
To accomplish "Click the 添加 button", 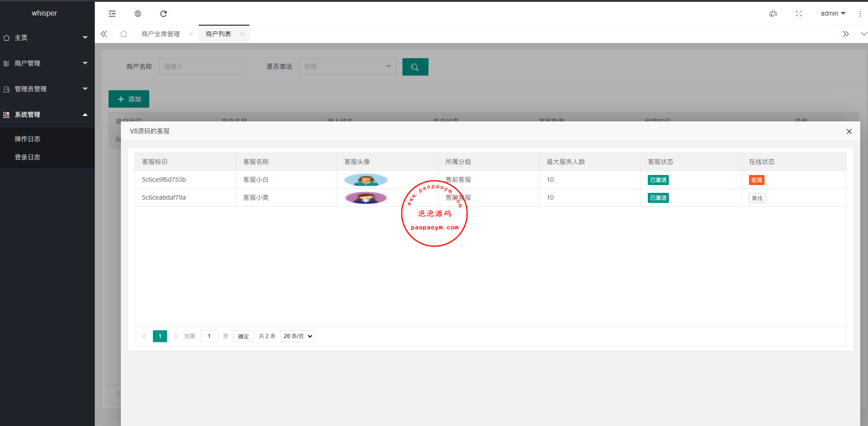I will pos(129,99).
